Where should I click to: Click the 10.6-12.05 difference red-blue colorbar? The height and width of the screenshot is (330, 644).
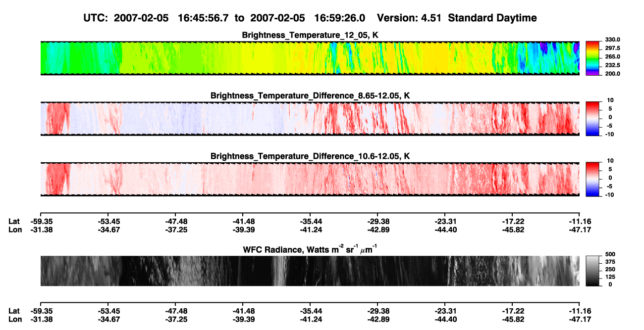tap(592, 179)
